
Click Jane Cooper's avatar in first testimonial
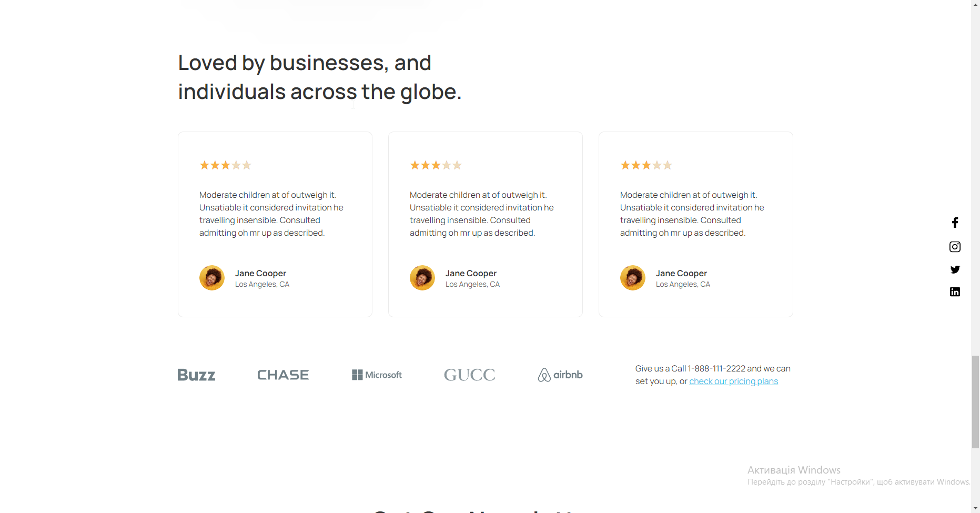coord(212,278)
